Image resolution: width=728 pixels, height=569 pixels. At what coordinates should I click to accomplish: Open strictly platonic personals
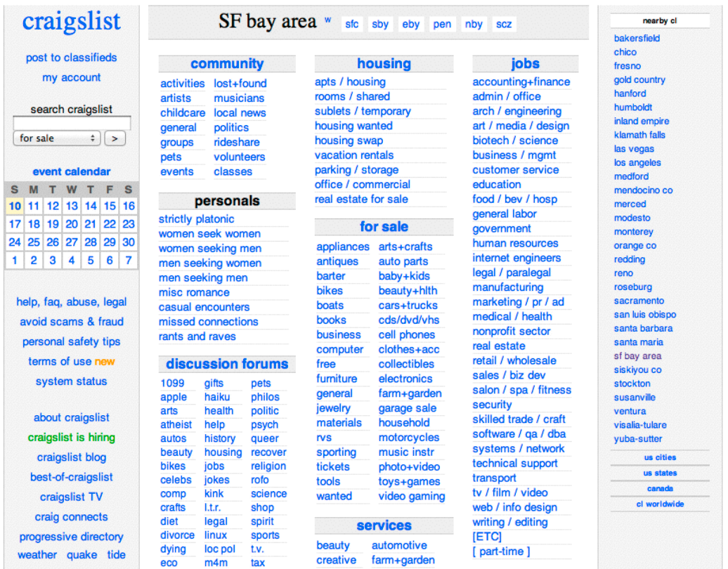pyautogui.click(x=196, y=219)
